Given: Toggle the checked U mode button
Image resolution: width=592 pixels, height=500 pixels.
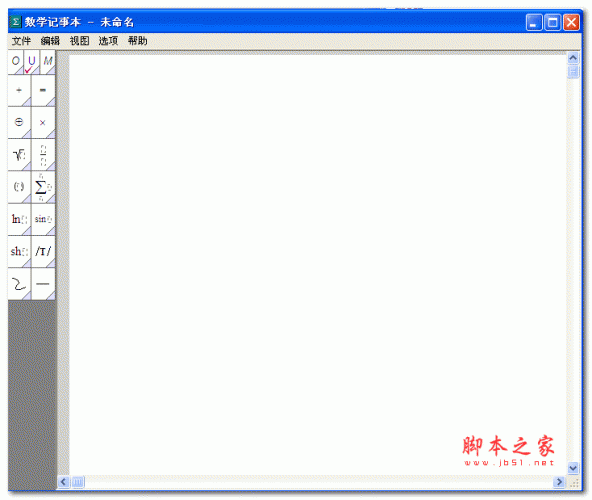Looking at the screenshot, I should pyautogui.click(x=31, y=62).
